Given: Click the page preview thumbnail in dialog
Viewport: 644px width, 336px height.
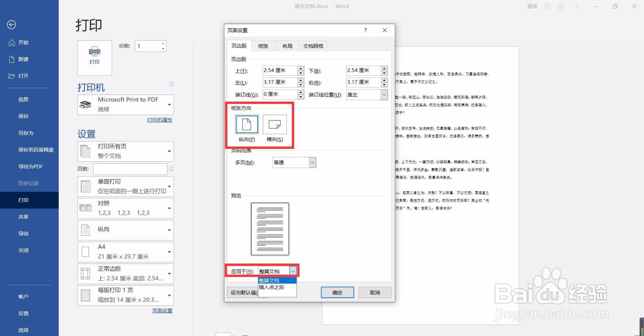Looking at the screenshot, I should pos(270,229).
